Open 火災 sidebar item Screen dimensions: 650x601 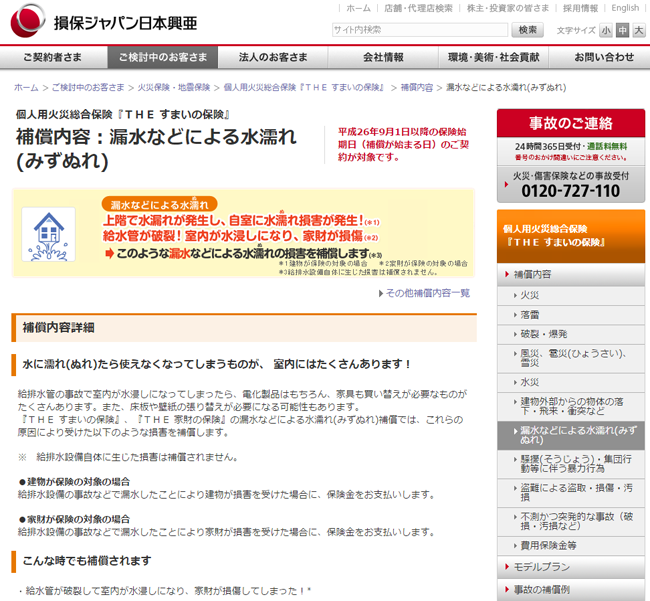pos(571,295)
